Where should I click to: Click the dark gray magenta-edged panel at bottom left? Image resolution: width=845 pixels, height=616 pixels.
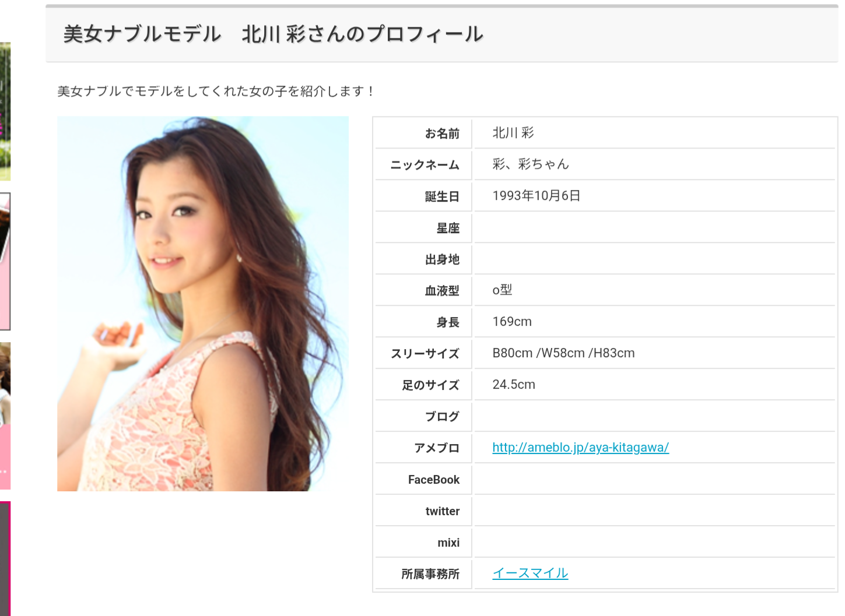5,558
